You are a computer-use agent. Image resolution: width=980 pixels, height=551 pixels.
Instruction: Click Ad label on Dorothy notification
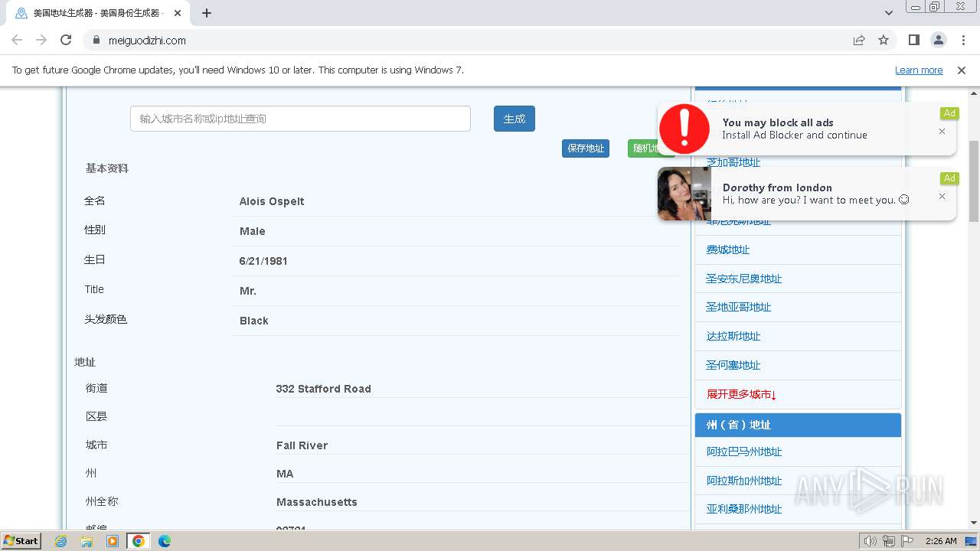[949, 178]
